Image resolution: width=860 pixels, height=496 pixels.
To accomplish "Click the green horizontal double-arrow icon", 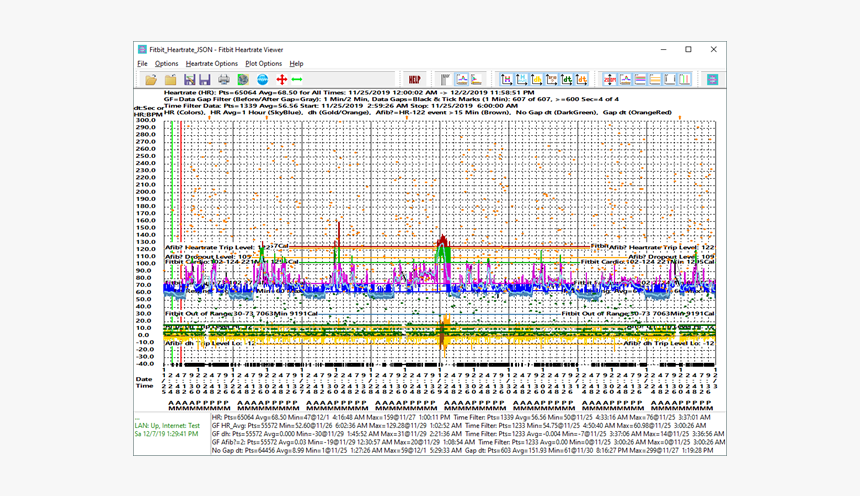I will pos(297,80).
